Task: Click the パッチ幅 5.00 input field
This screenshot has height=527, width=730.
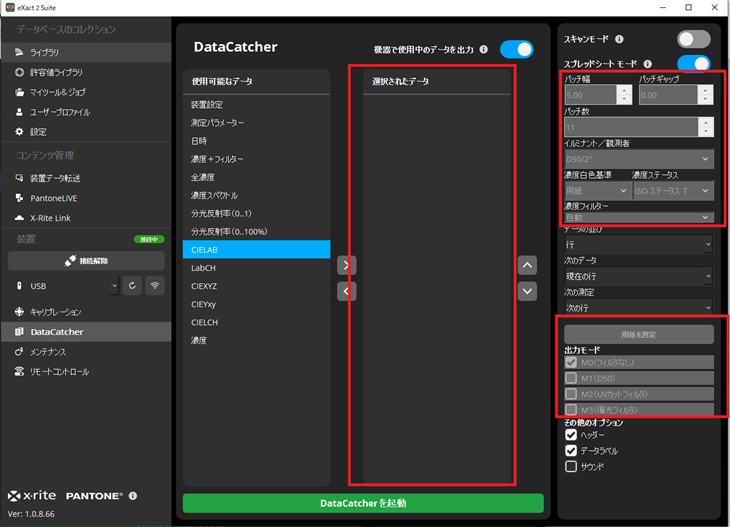Action: coord(591,95)
